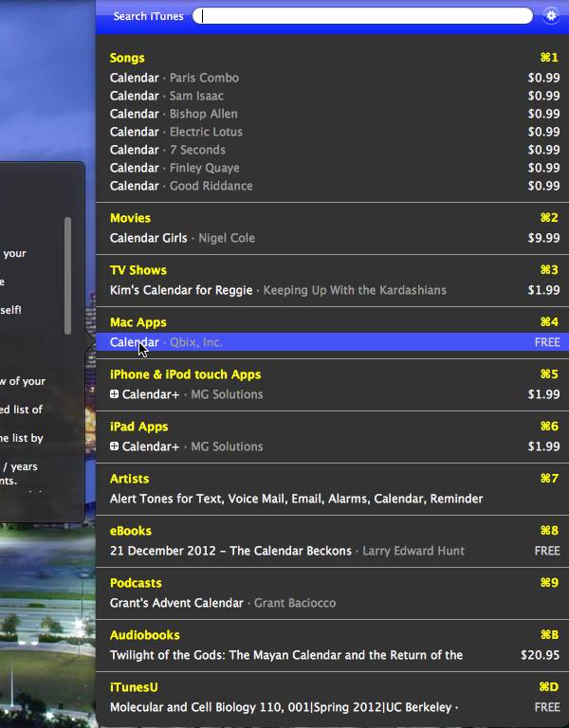This screenshot has height=728, width=569.
Task: Open iPhone & iPod touch Apps category
Action: 185,374
